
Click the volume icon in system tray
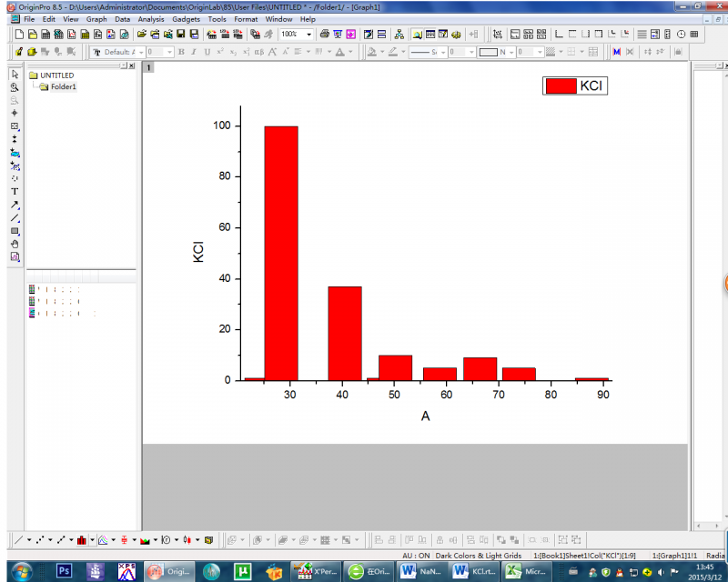click(661, 572)
